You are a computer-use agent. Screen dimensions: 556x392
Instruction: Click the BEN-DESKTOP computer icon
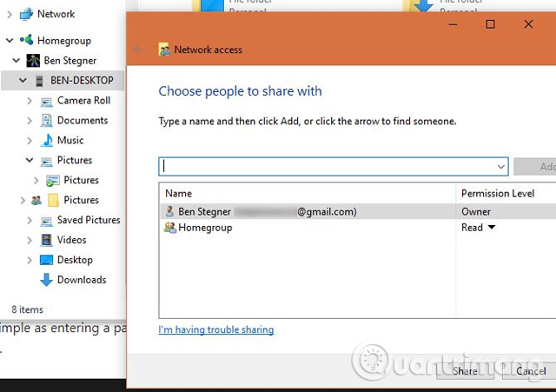(x=39, y=81)
